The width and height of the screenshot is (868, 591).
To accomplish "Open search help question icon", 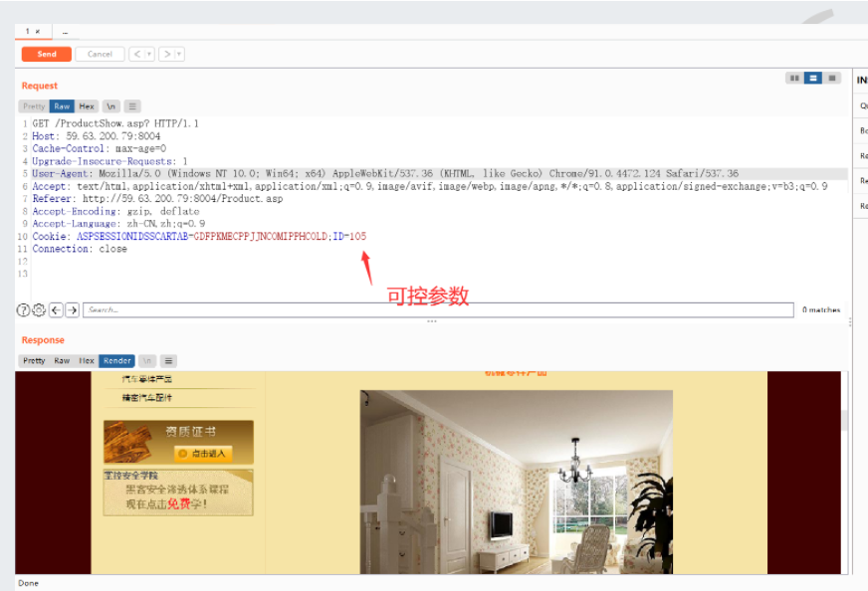I will pyautogui.click(x=23, y=309).
